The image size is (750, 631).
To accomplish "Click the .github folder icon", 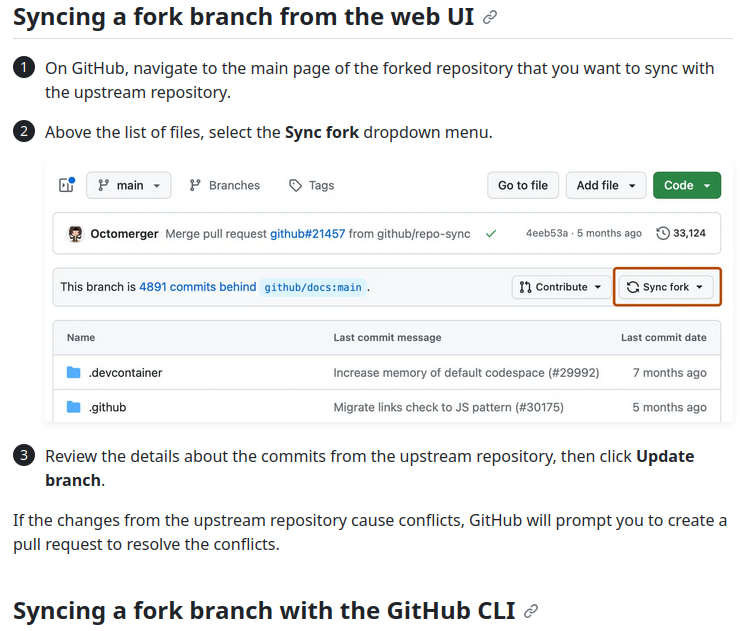I will [74, 407].
